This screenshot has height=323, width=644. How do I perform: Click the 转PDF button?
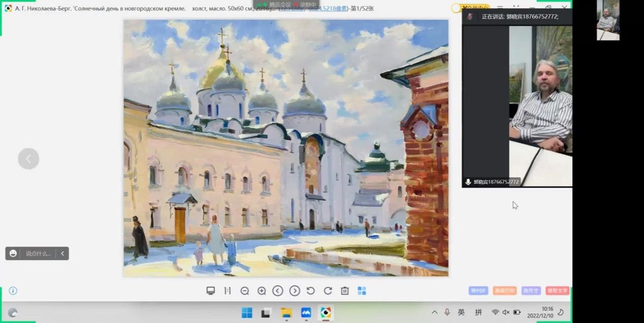[x=478, y=290]
